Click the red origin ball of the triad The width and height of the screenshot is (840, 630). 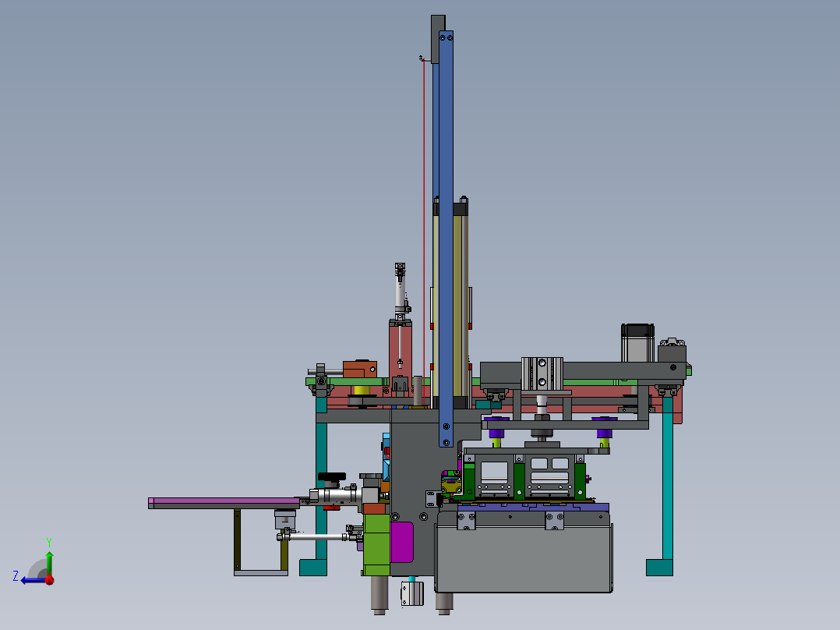click(x=50, y=580)
